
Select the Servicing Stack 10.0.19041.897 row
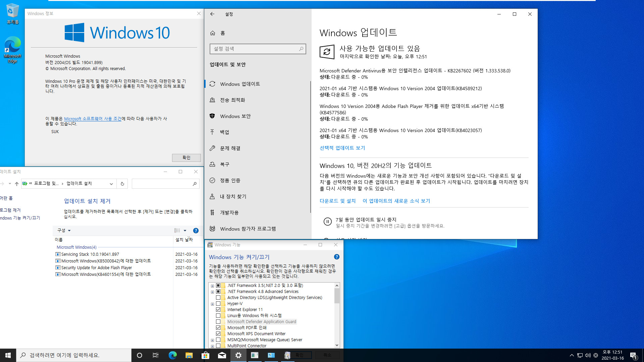point(127,254)
